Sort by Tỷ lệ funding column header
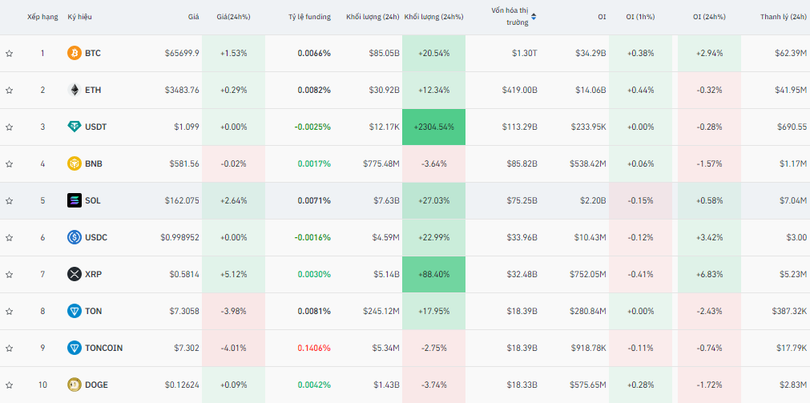 (x=308, y=17)
